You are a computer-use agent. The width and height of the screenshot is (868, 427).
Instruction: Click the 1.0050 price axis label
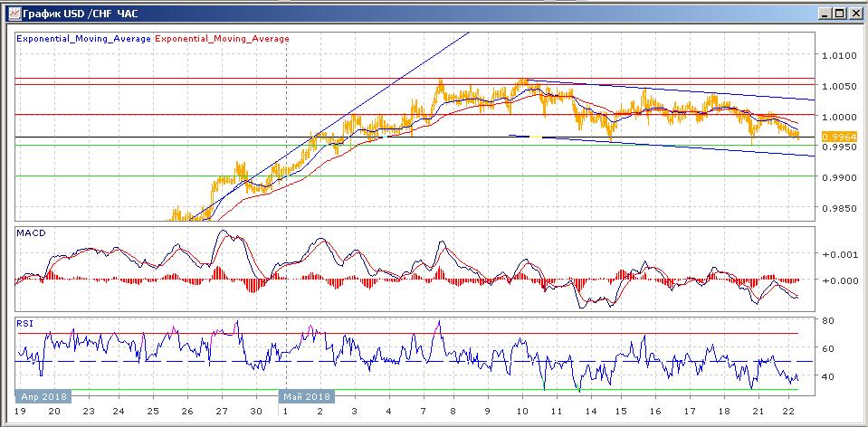pos(839,86)
